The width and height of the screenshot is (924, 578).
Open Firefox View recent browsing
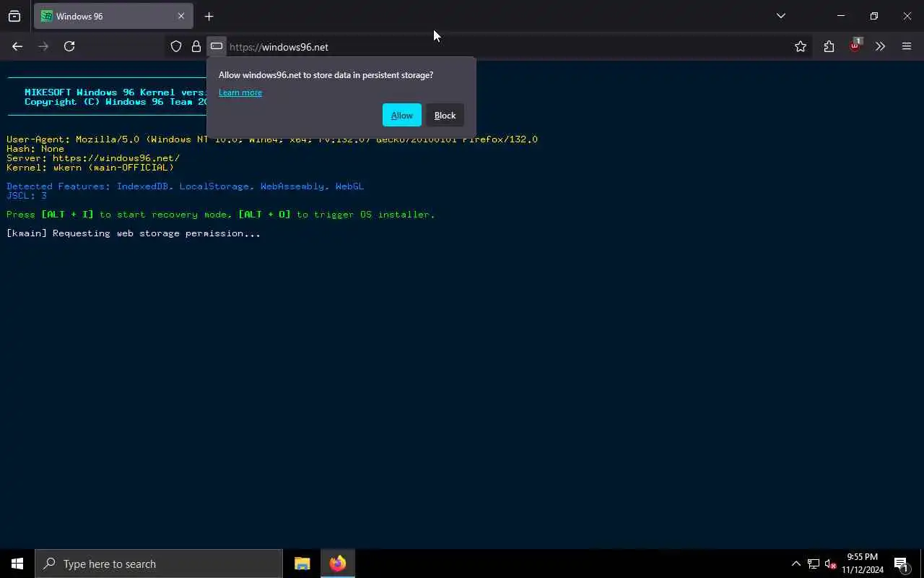click(x=14, y=16)
